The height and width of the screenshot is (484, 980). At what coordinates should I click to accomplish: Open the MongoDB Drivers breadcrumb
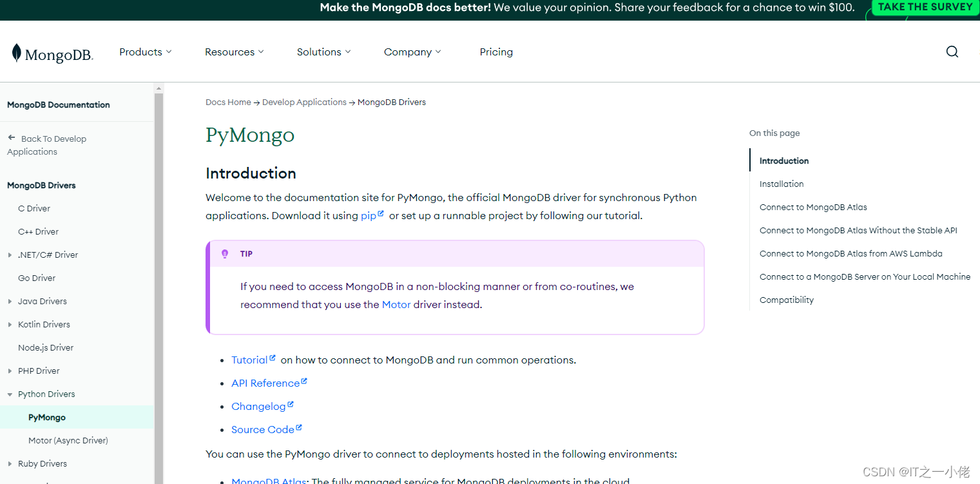pyautogui.click(x=392, y=102)
